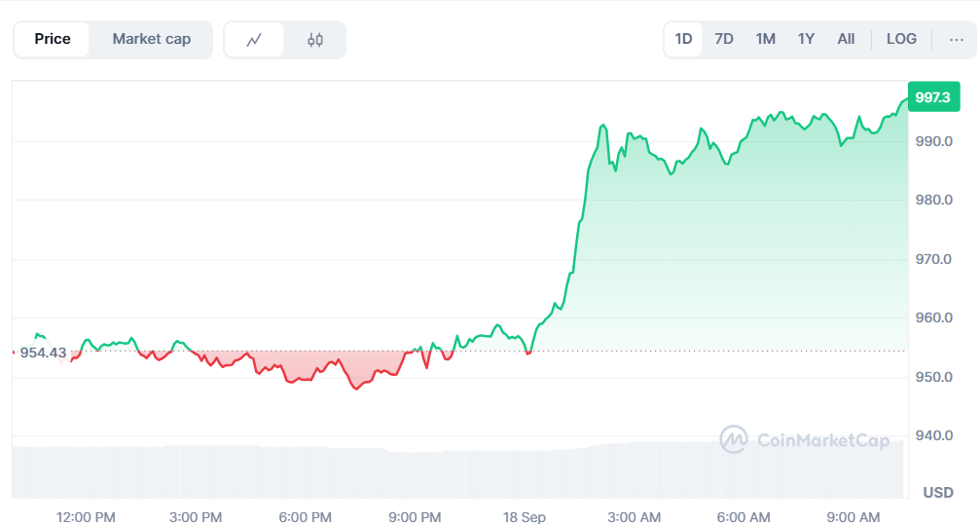Click the 997.3 current price label
Screen dimensions: 980x524
(932, 97)
